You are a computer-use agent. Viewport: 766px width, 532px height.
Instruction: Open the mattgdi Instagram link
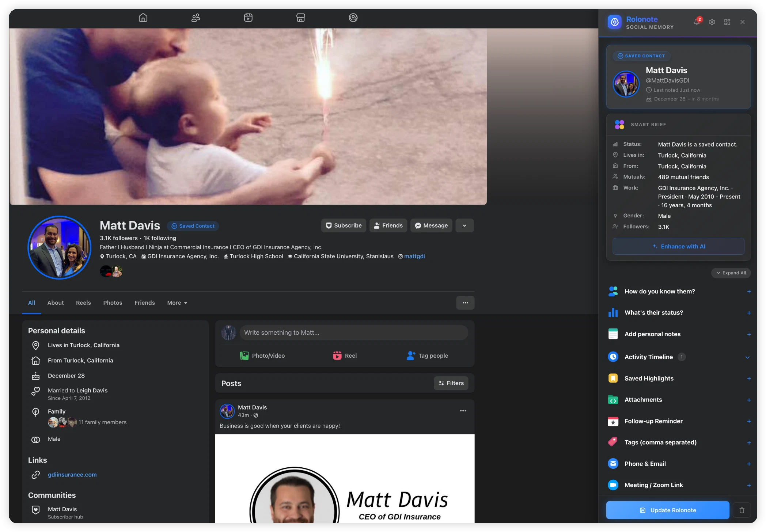(414, 256)
